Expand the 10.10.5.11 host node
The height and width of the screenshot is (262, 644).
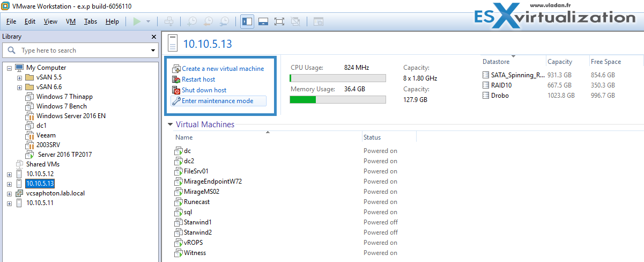pyautogui.click(x=10, y=203)
